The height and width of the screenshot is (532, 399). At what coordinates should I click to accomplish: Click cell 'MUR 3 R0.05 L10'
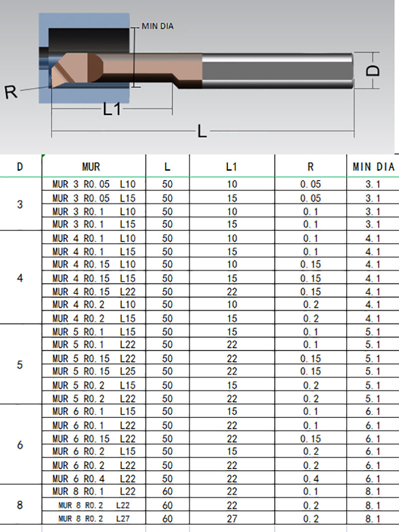coord(94,184)
